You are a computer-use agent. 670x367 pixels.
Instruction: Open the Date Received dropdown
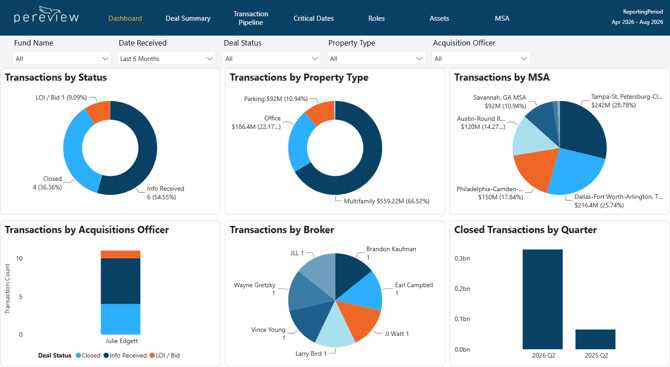167,59
